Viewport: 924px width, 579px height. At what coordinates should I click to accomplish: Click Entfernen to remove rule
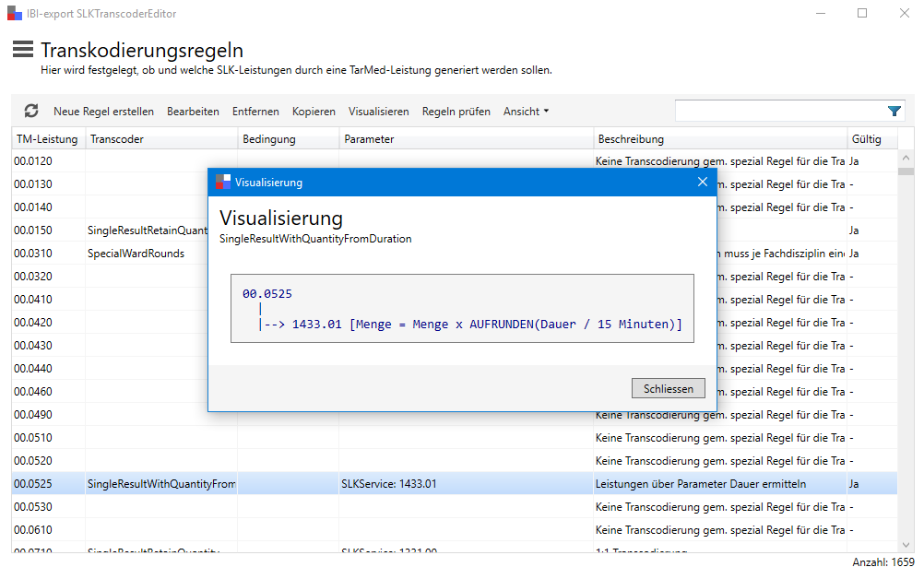(x=255, y=112)
